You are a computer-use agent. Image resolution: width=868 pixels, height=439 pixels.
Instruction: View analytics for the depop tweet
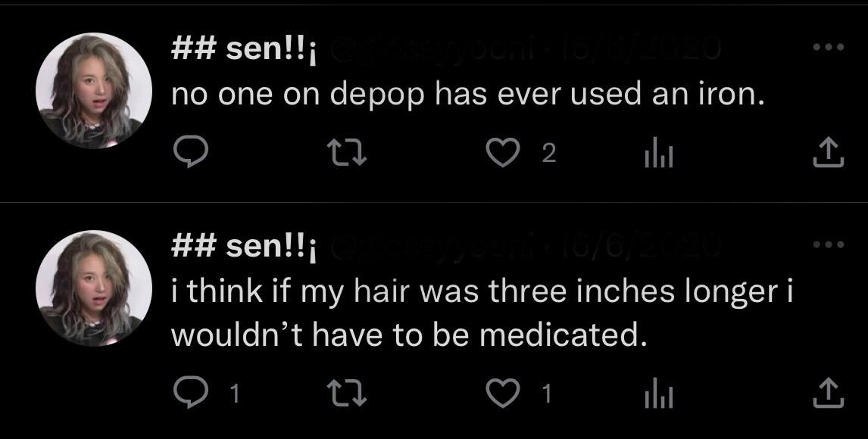654,154
